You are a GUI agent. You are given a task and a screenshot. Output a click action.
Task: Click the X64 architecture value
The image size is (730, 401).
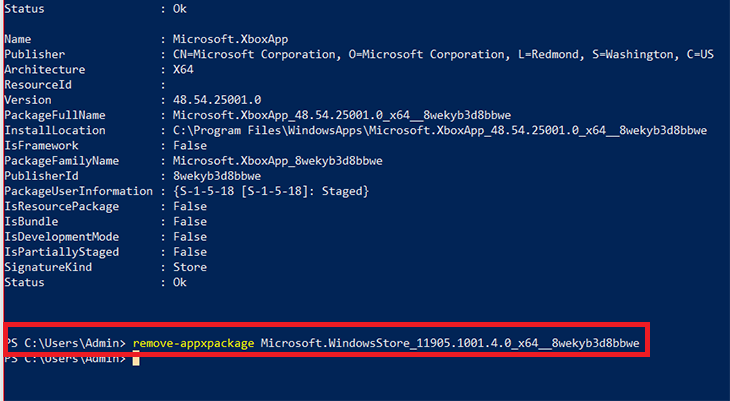pos(183,70)
